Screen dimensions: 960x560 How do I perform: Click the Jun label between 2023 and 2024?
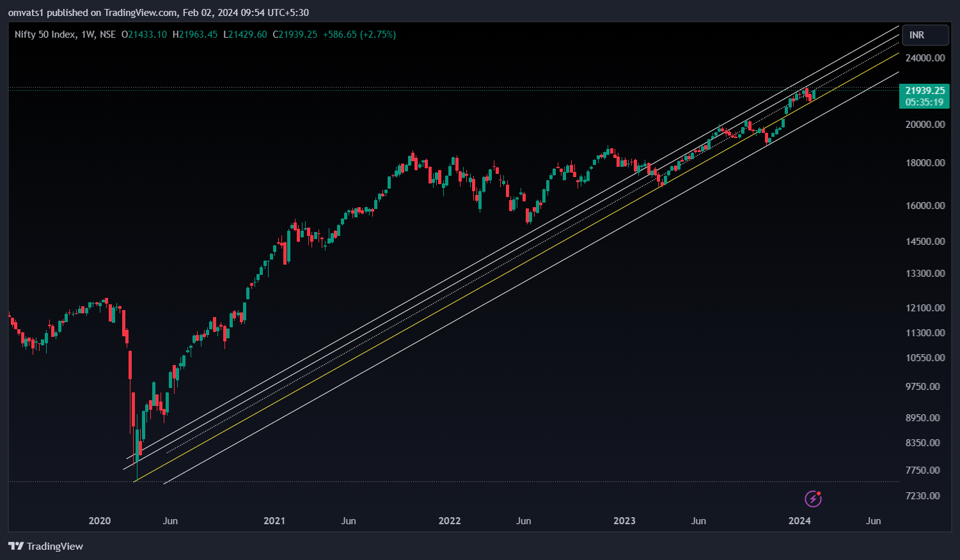coord(698,520)
